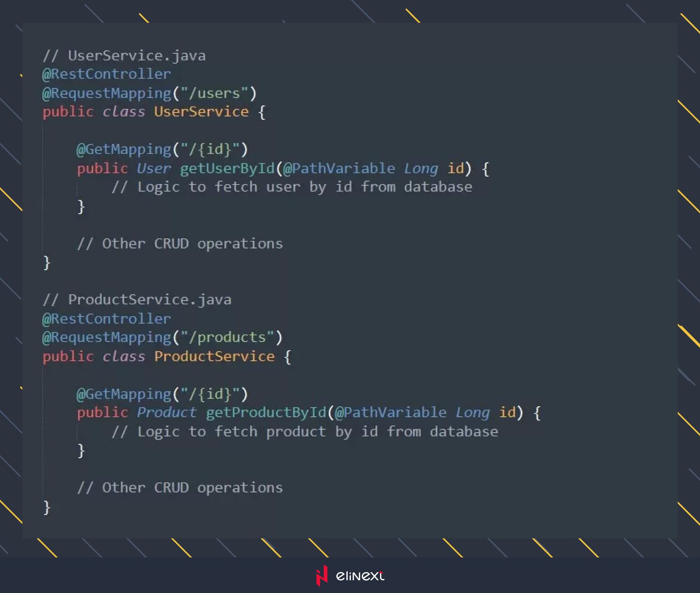Select the @RestController annotation above ProductService class

107,318
